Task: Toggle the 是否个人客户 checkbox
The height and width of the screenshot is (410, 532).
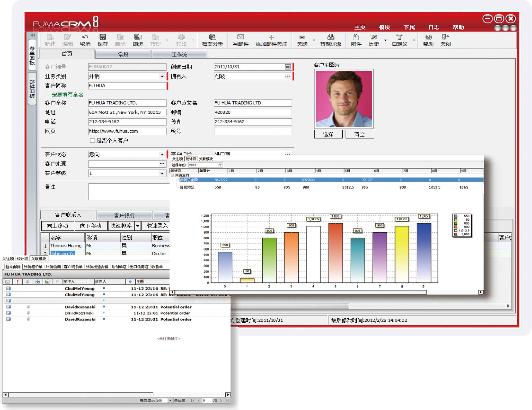Action: pyautogui.click(x=92, y=141)
